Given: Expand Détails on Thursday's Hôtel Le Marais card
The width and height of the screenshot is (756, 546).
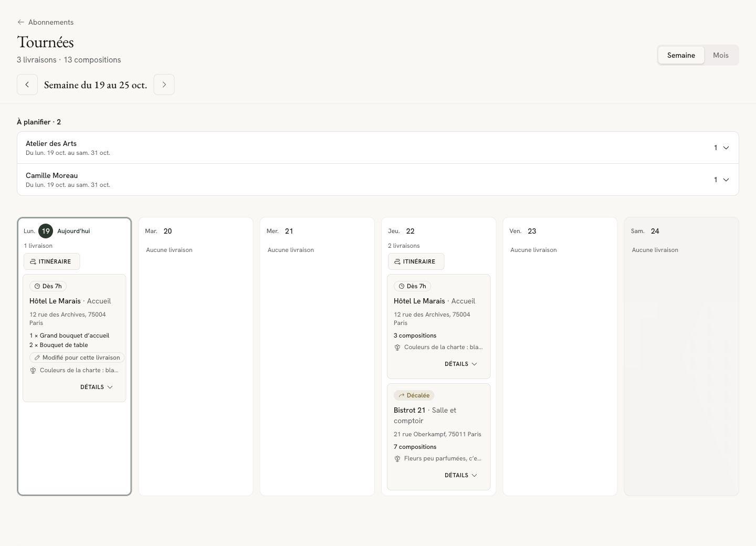Looking at the screenshot, I should [x=461, y=364].
